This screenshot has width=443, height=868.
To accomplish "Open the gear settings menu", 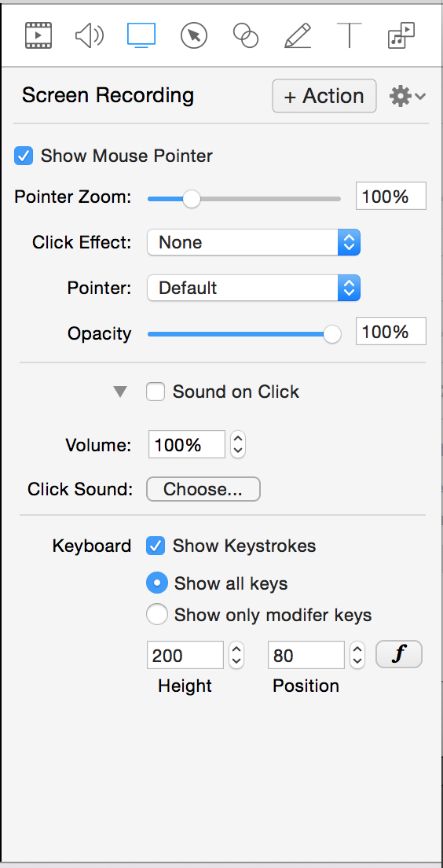I will [x=407, y=97].
